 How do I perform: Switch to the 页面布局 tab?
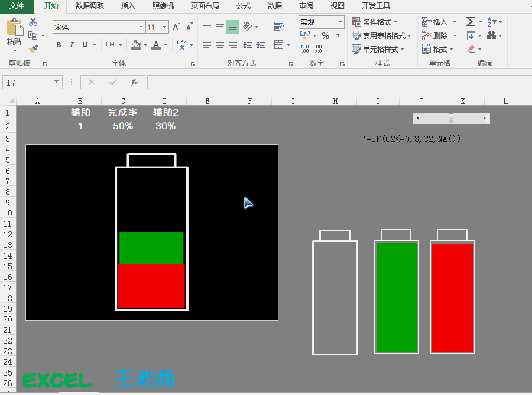(x=205, y=6)
